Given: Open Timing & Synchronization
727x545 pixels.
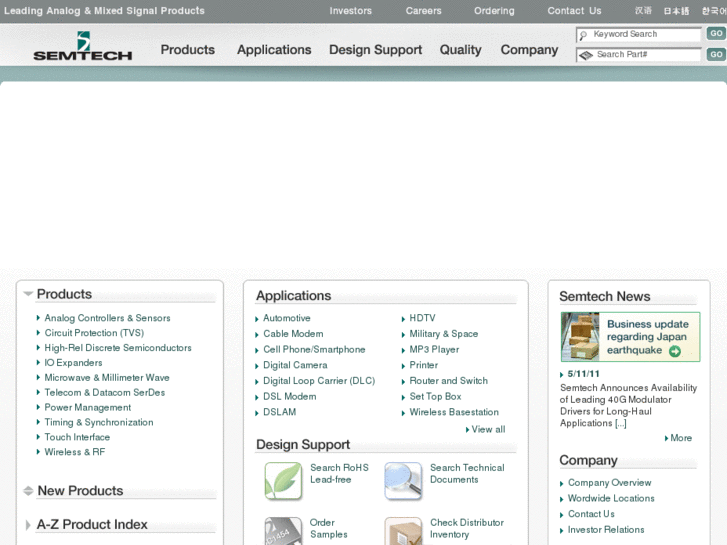Looking at the screenshot, I should click(x=99, y=422).
